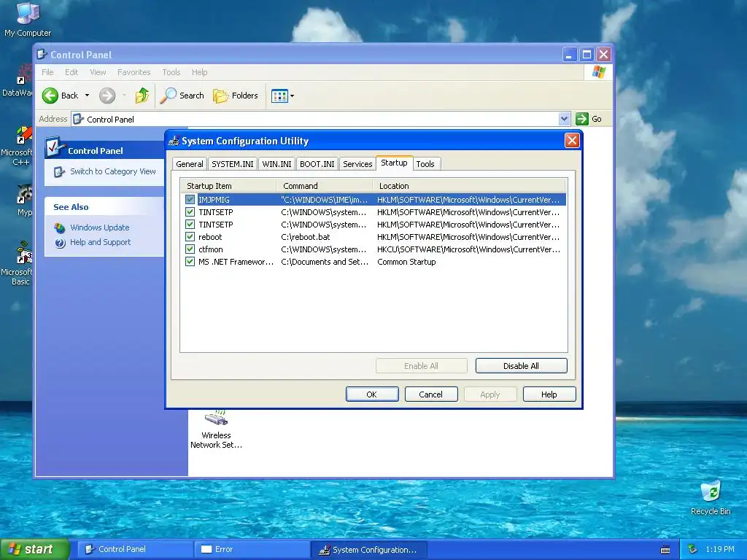Uncheck the first TINTSETP startup checkbox
This screenshot has width=747, height=560.
(x=190, y=212)
